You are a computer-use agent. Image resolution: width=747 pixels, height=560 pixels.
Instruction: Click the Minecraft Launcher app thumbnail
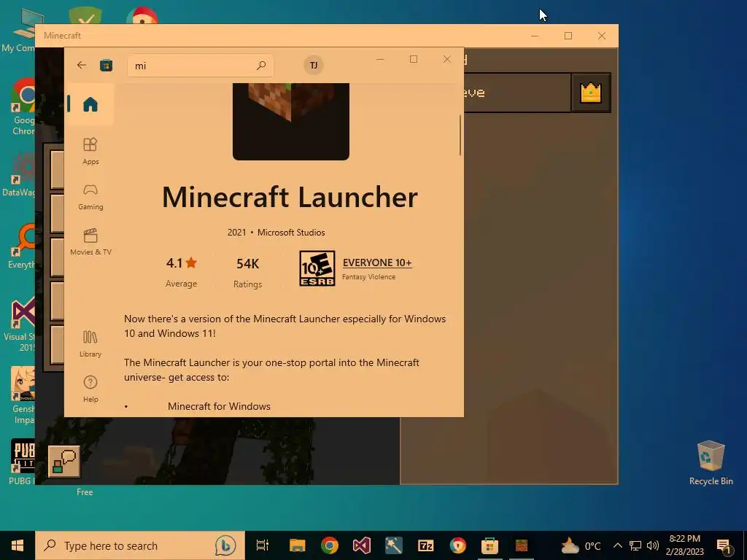[x=290, y=122]
